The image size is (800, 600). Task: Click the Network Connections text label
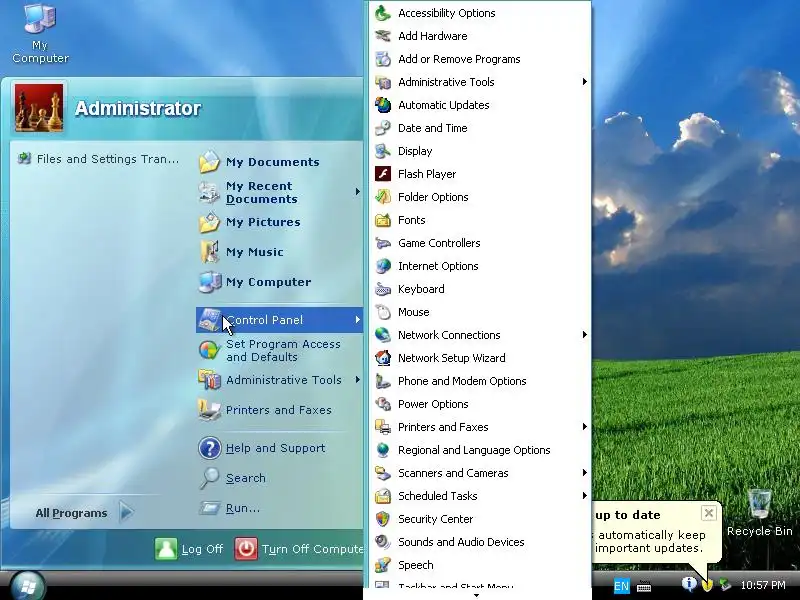pyautogui.click(x=449, y=335)
